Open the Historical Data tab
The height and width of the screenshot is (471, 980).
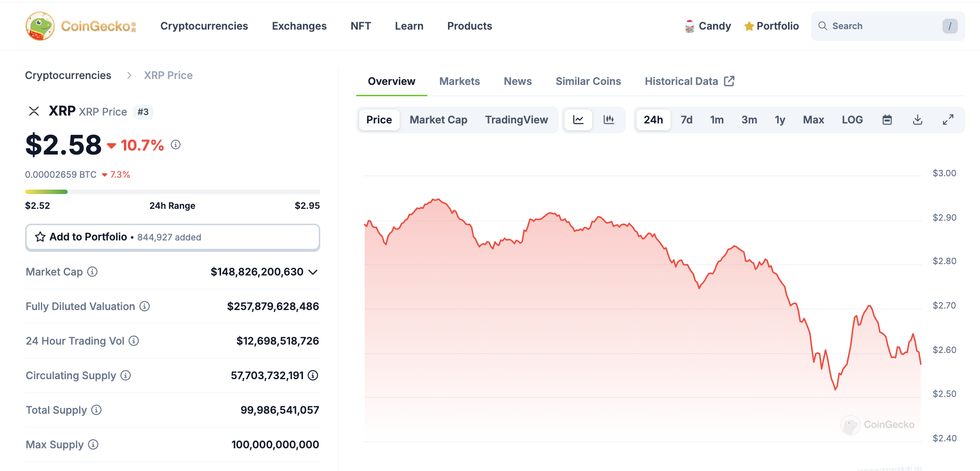point(689,81)
